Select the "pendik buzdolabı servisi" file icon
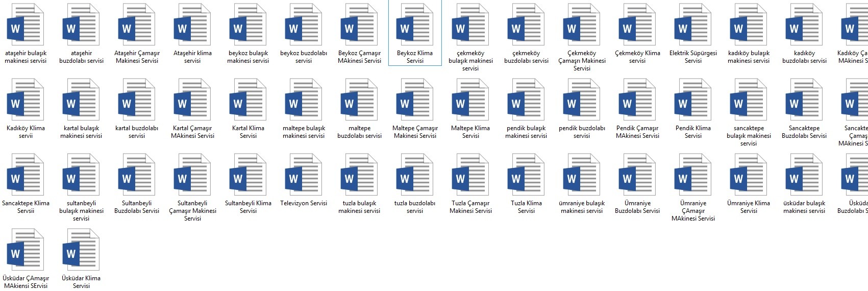 [x=581, y=100]
